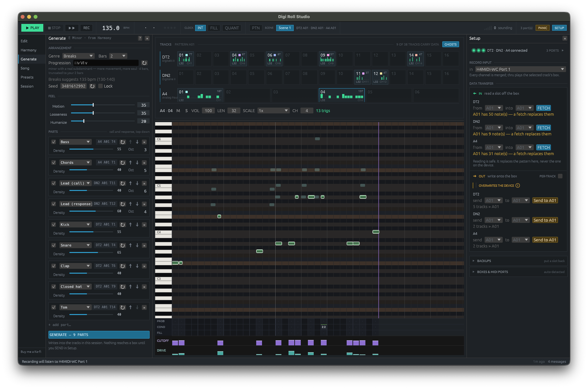The image size is (588, 389).
Task: Move the Lead (call) part down
Action: point(137,183)
